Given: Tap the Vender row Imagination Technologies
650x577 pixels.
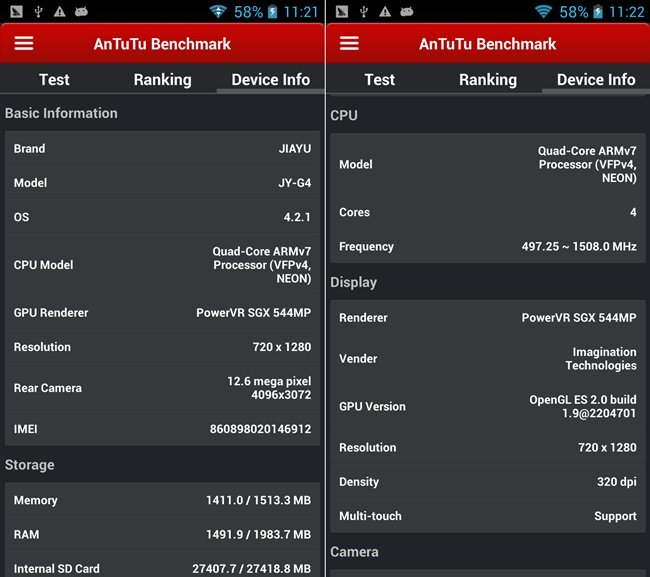Looking at the screenshot, I should click(x=488, y=359).
